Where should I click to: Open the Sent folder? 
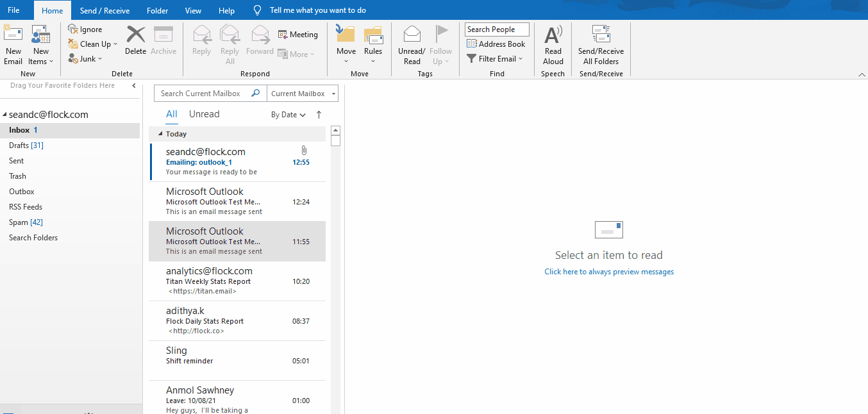point(70,161)
